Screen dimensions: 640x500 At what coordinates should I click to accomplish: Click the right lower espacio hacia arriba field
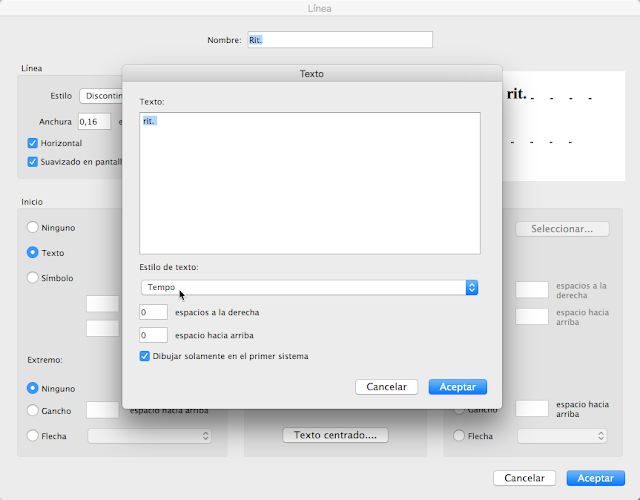tap(532, 409)
